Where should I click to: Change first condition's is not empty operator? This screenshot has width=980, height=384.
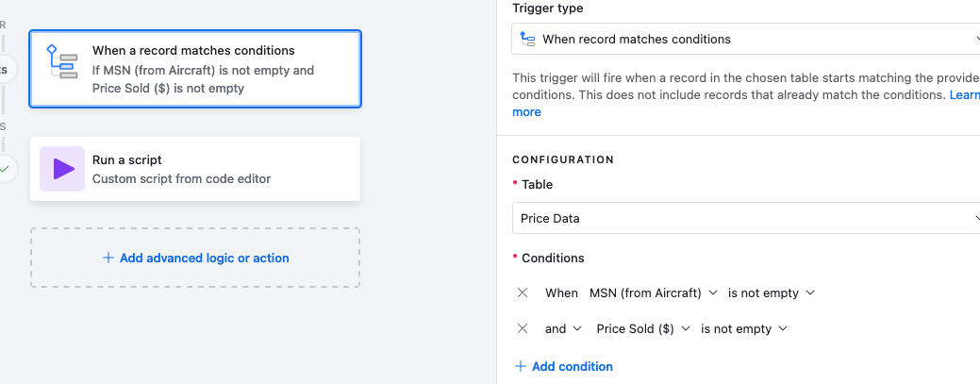point(772,292)
